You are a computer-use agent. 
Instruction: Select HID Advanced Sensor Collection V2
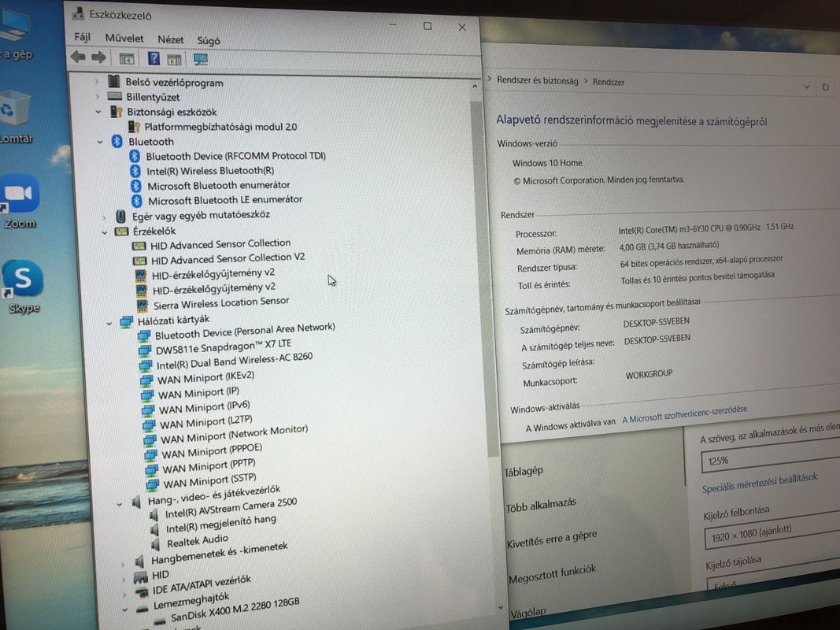228,258
